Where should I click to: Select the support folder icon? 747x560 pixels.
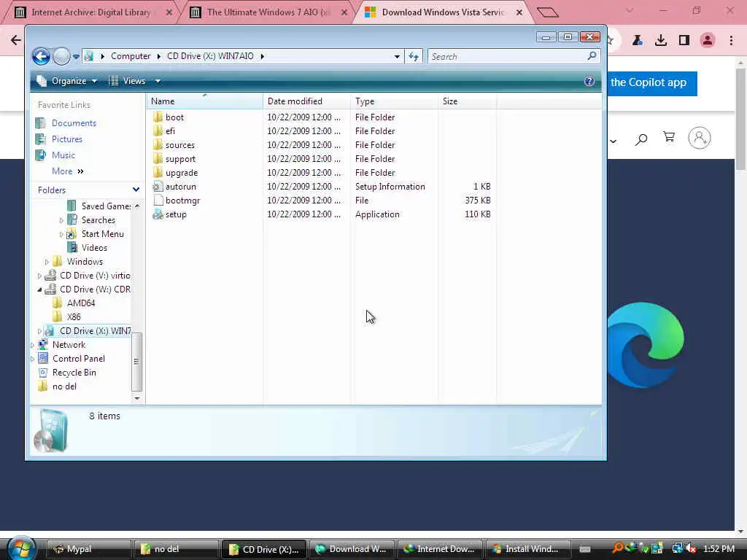click(x=158, y=158)
